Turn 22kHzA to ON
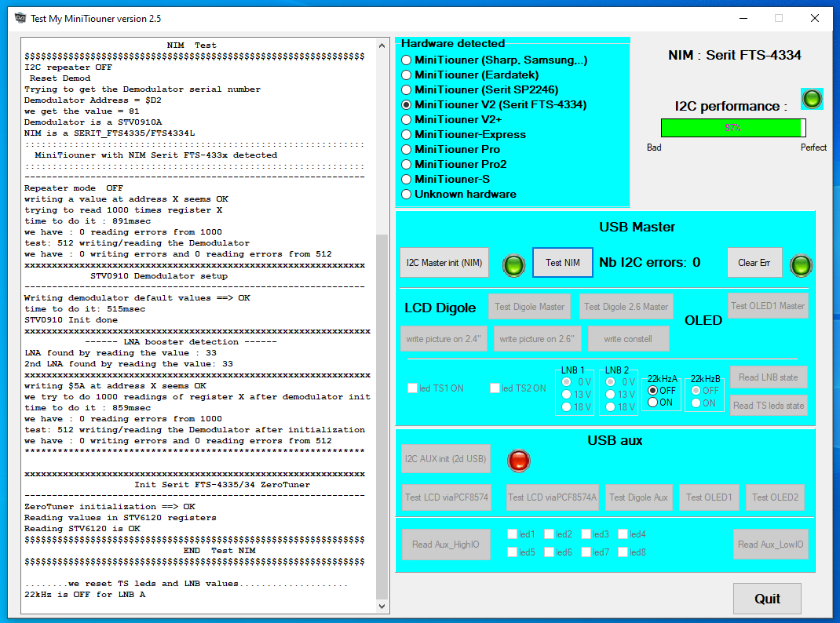Viewport: 840px width, 623px height. click(652, 403)
